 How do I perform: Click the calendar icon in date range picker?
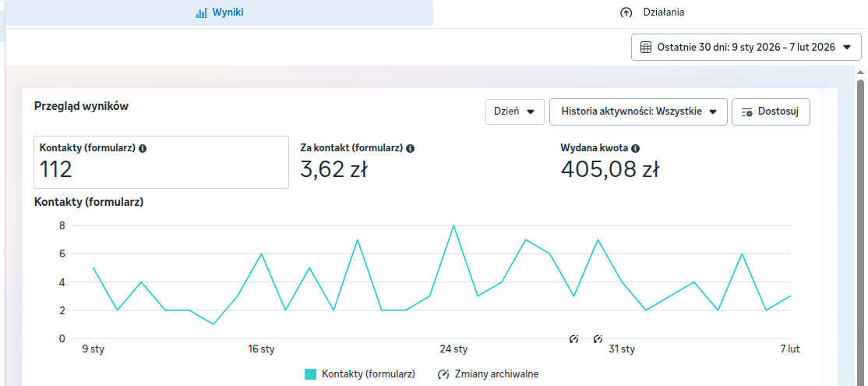click(646, 48)
